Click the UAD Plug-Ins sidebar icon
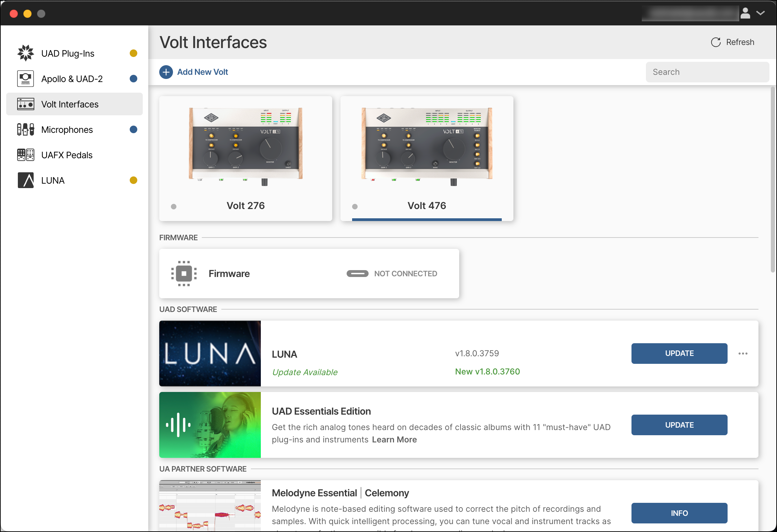The height and width of the screenshot is (532, 777). coord(26,53)
